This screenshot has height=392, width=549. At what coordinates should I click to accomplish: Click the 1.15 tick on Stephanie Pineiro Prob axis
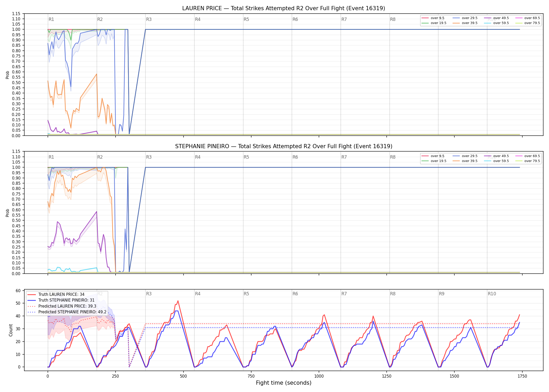pyautogui.click(x=16, y=152)
